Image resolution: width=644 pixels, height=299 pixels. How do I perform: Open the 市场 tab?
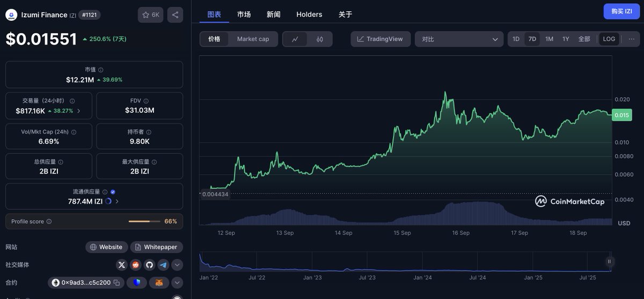point(244,14)
